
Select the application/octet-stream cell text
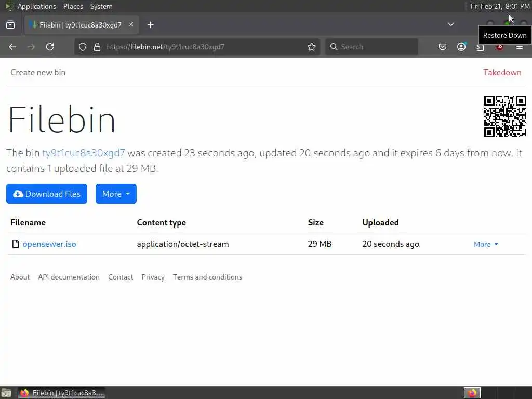coord(182,244)
